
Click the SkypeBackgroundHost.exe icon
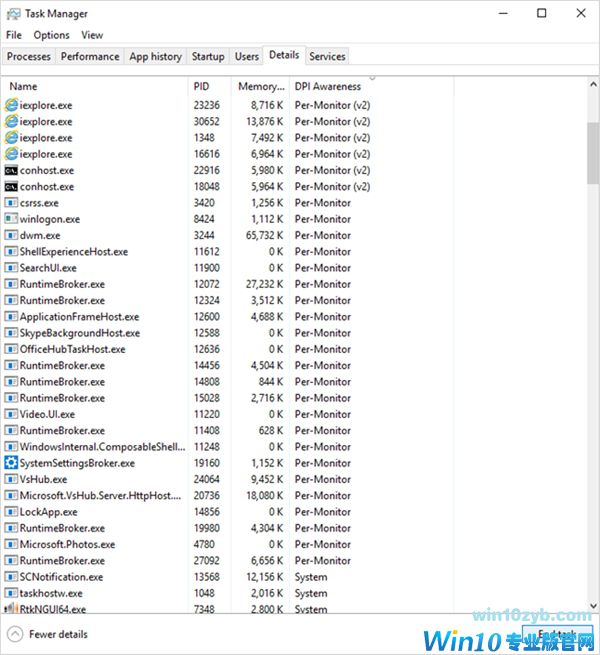coord(11,333)
